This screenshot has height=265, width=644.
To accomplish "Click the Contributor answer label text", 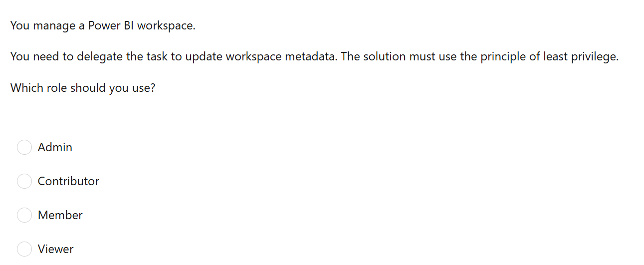I will click(x=68, y=181).
